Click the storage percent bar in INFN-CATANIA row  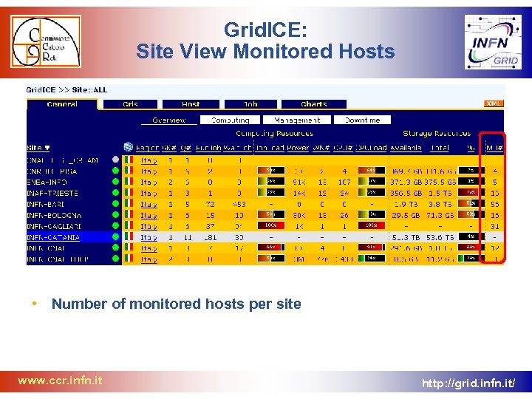point(471,236)
